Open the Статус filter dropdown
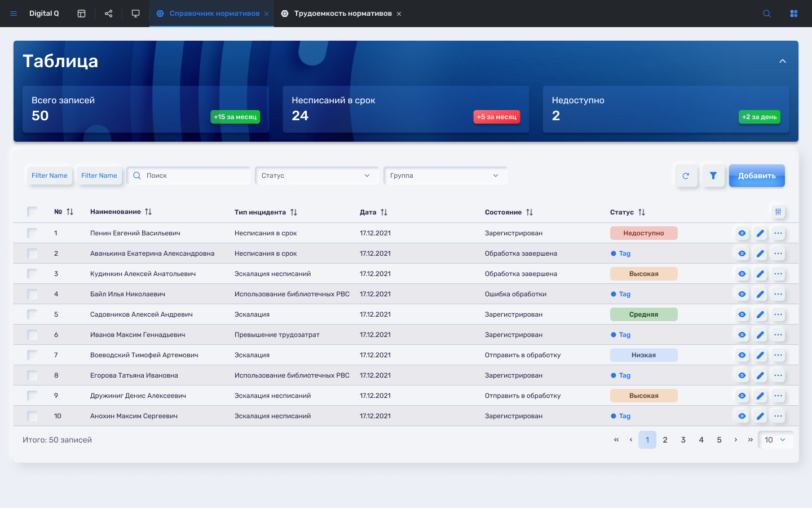 tap(317, 176)
